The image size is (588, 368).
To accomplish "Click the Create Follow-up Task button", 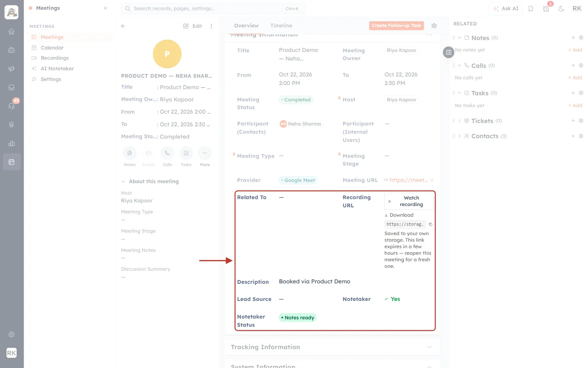I will 396,25.
